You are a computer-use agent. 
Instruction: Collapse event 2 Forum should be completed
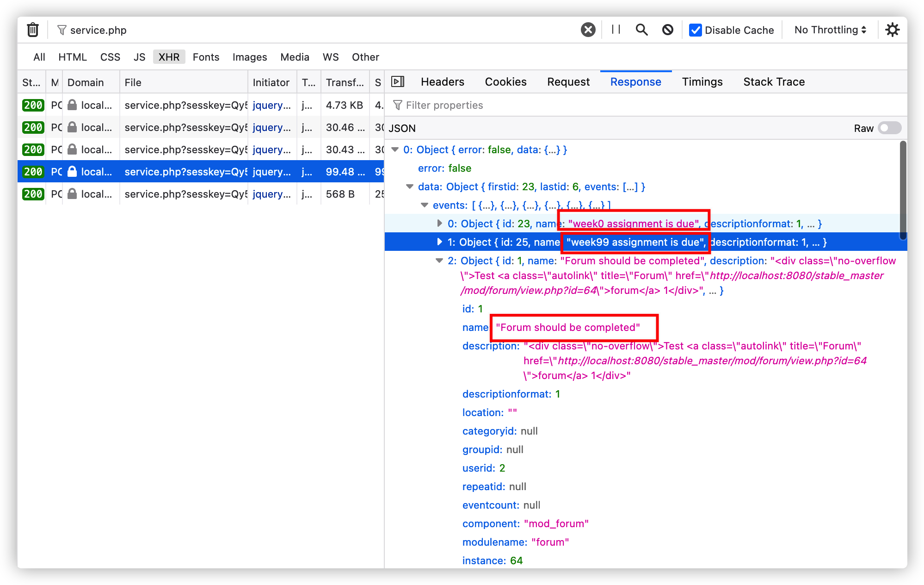tap(439, 261)
